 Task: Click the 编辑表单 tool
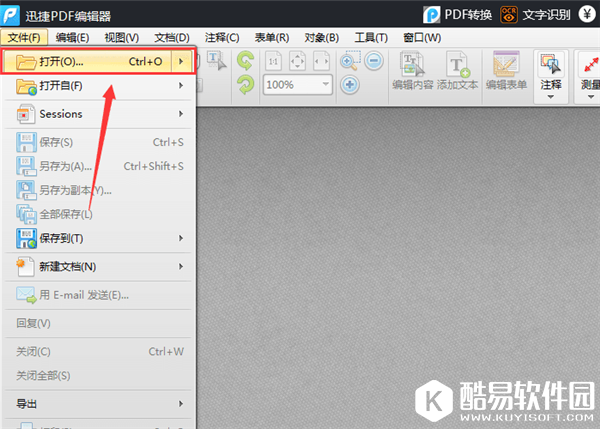(x=506, y=71)
